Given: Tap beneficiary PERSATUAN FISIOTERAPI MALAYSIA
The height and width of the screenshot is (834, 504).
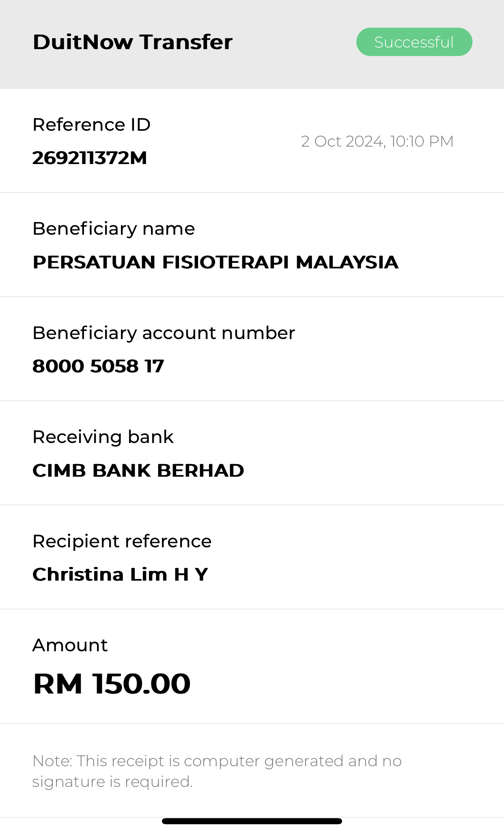Looking at the screenshot, I should [215, 262].
